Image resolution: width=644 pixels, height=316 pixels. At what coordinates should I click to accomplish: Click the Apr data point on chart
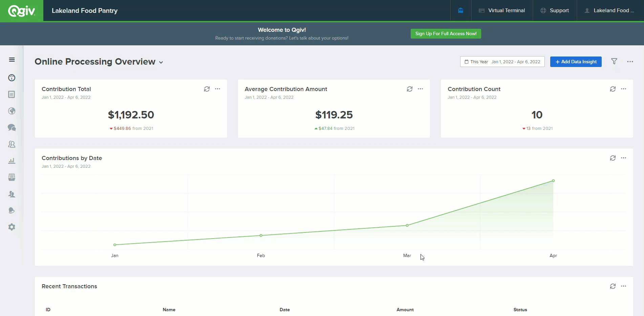click(x=553, y=181)
